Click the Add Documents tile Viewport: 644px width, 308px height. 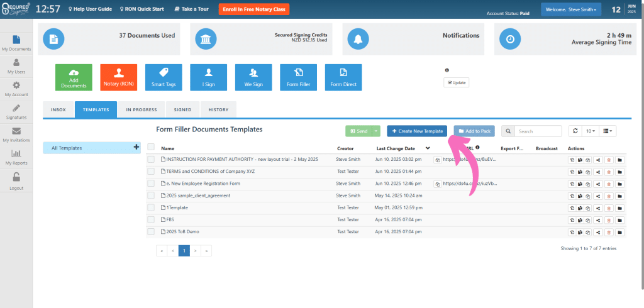(x=74, y=78)
